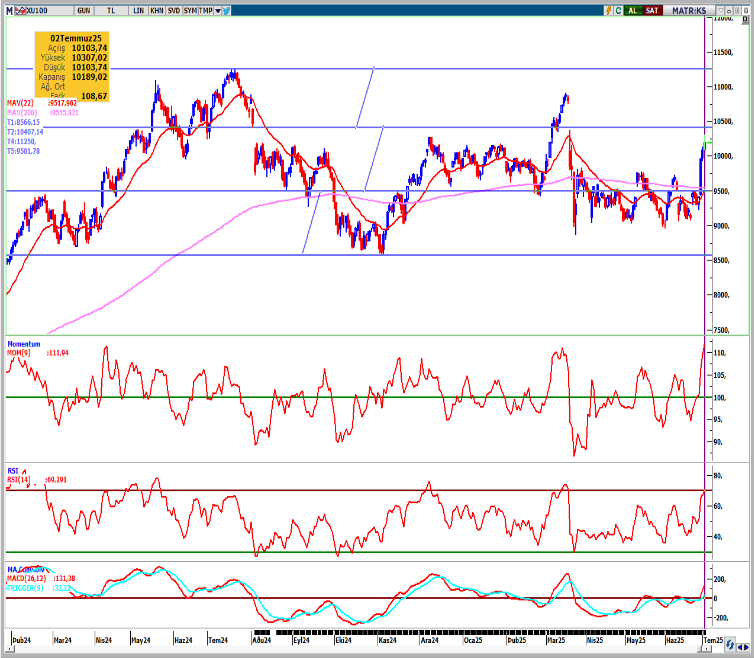Open the SYM symbol button

190,10
